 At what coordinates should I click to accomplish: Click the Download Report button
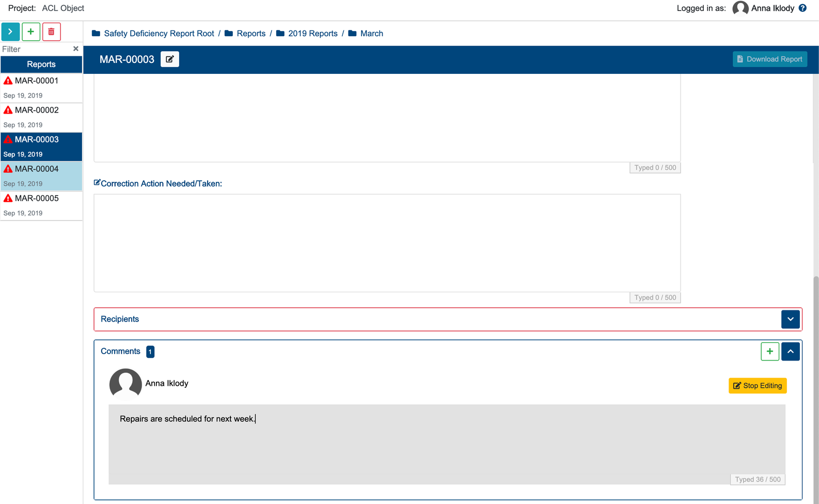(x=769, y=59)
